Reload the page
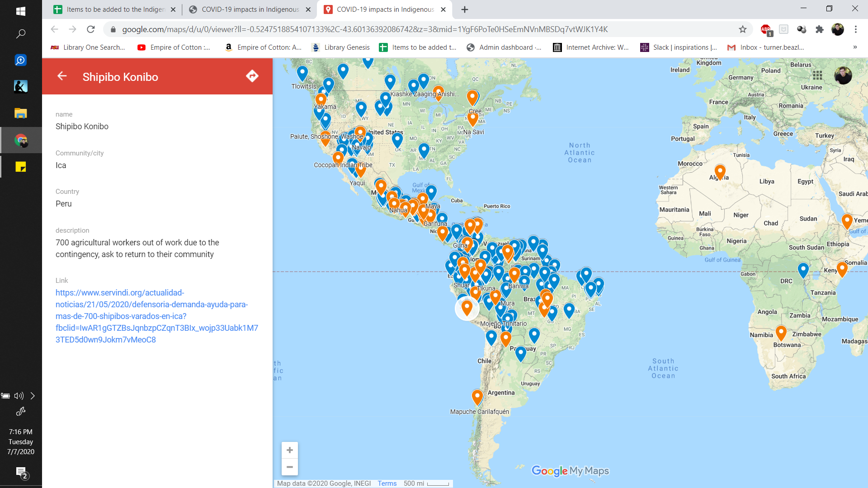The width and height of the screenshot is (868, 488). coord(91,29)
